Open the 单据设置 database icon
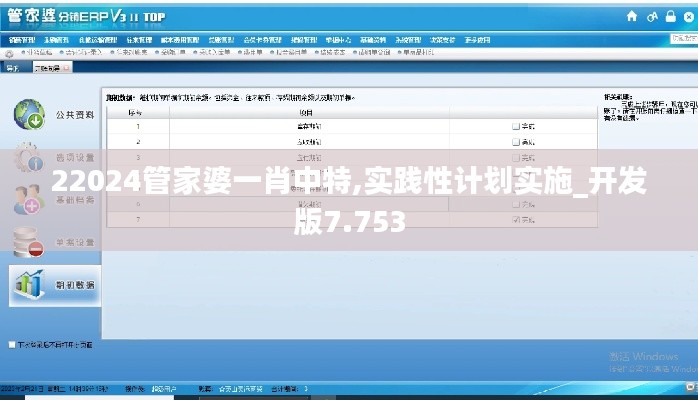Viewport: 698px width, 400px height. coord(28,242)
